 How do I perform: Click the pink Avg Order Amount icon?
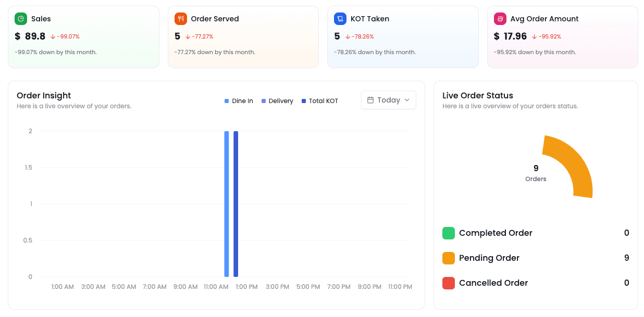500,19
